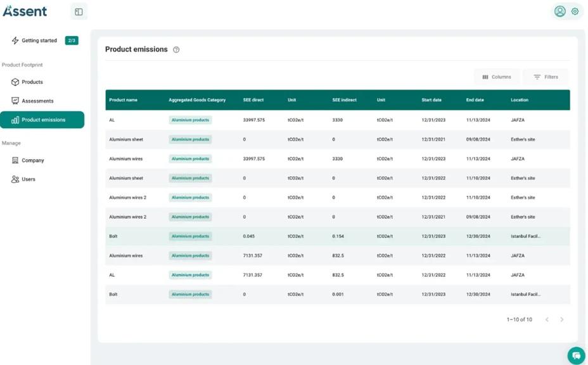The width and height of the screenshot is (588, 365).
Task: Go to next page with right chevron
Action: (x=562, y=319)
